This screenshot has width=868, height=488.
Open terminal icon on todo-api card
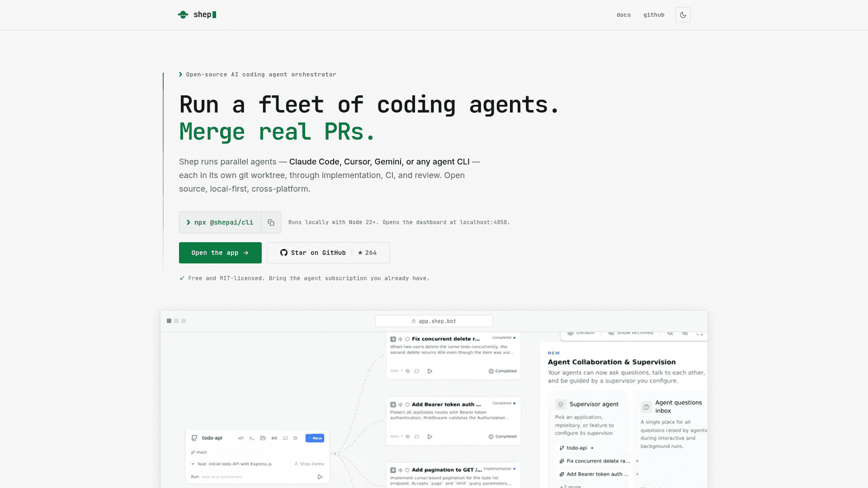point(252,438)
